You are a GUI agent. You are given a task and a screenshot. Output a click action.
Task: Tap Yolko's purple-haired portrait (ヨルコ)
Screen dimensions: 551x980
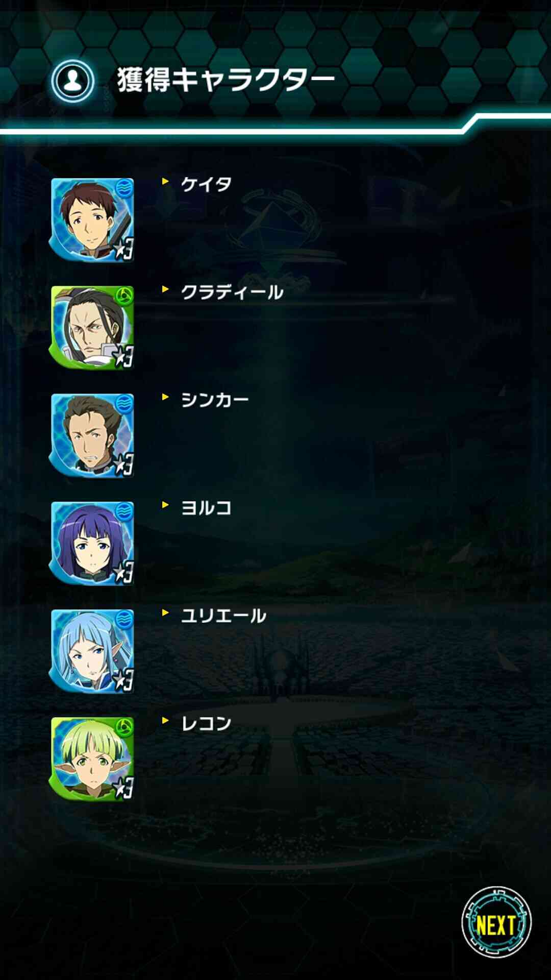click(92, 543)
